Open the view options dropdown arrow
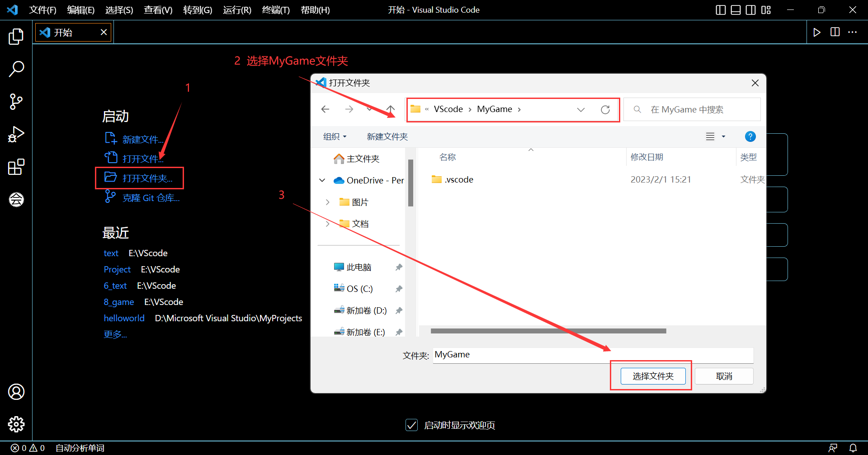Viewport: 868px width, 455px height. coord(723,136)
